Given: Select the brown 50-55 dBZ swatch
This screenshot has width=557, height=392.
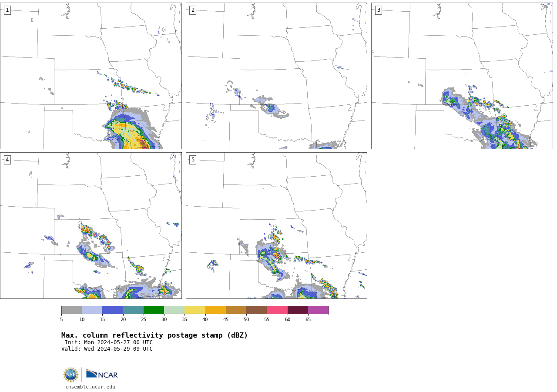Looking at the screenshot, I should (256, 310).
